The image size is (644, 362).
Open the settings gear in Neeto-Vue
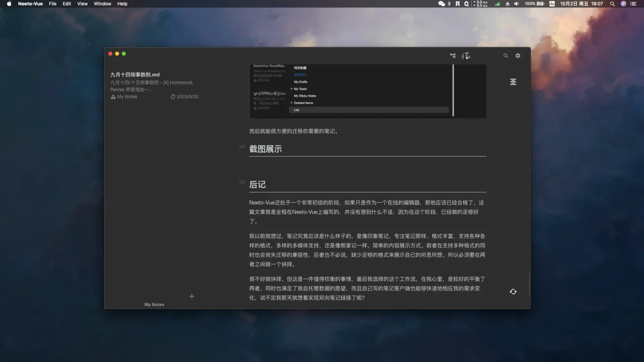point(518,56)
